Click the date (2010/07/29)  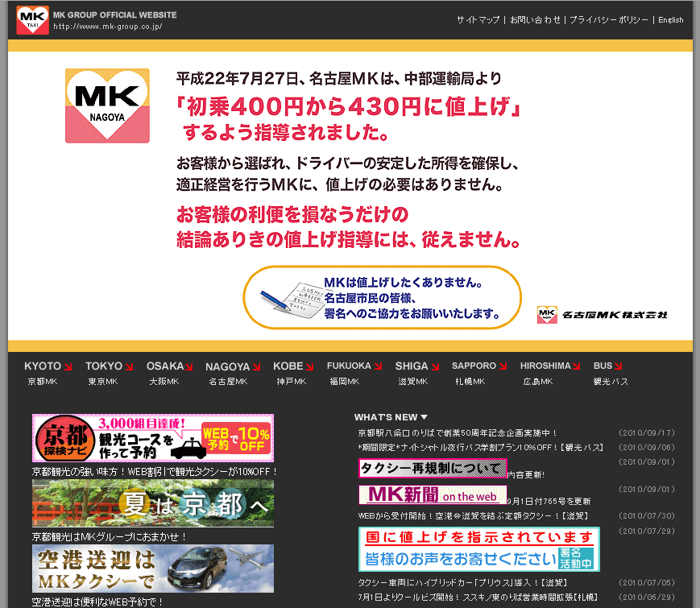pos(646,531)
